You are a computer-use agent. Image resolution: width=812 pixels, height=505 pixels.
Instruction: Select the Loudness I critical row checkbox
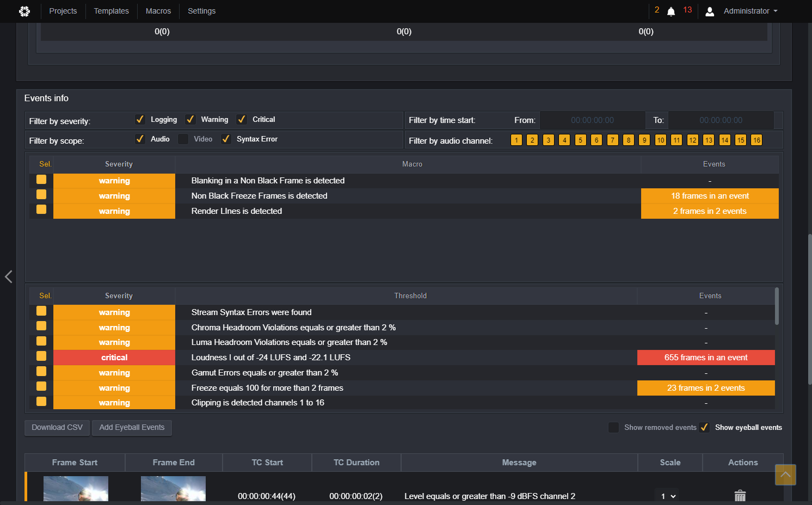click(41, 356)
